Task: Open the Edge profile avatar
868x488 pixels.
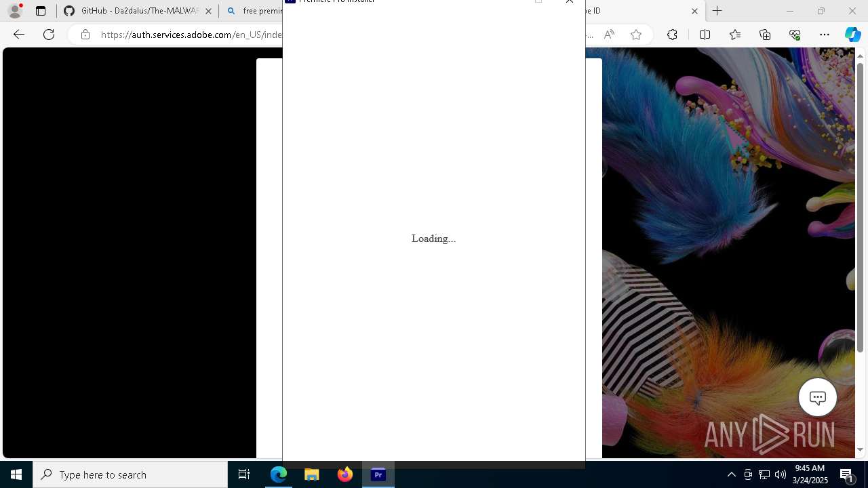Action: click(x=14, y=11)
